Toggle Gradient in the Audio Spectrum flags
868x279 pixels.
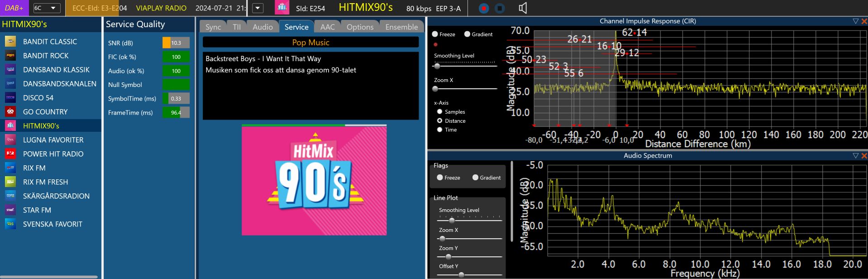pyautogui.click(x=475, y=178)
